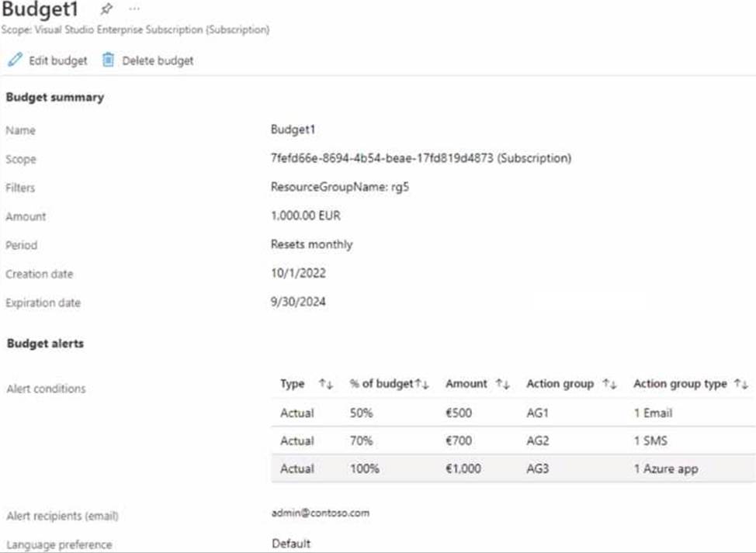This screenshot has width=756, height=553.
Task: Sort alerts by Action group arrows
Action: pos(610,384)
